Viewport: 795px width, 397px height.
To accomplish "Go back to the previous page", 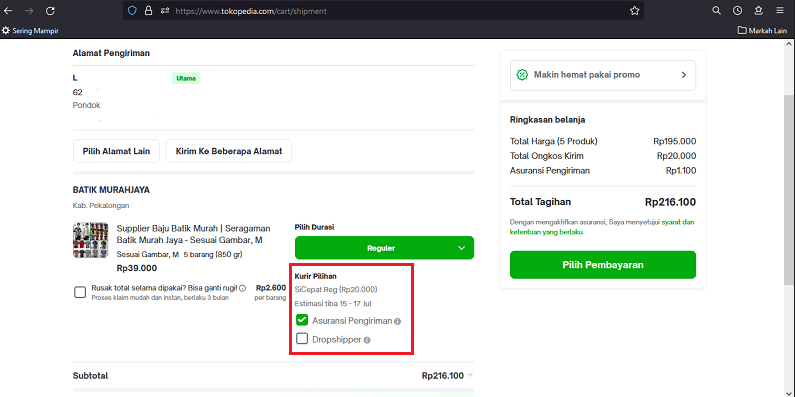I will pos(9,11).
